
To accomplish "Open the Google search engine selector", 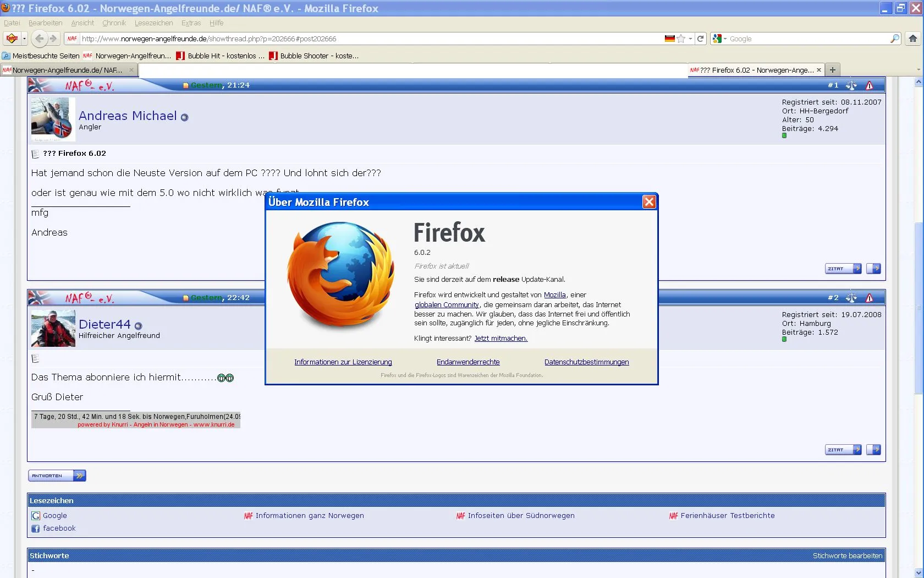I will coord(719,39).
